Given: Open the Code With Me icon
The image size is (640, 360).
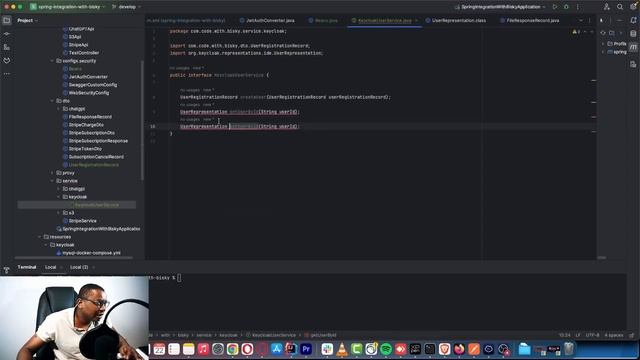Looking at the screenshot, I should 607,7.
